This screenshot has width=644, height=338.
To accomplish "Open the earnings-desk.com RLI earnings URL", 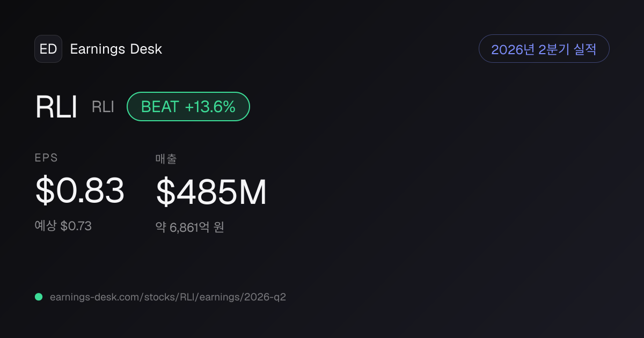I will click(168, 297).
